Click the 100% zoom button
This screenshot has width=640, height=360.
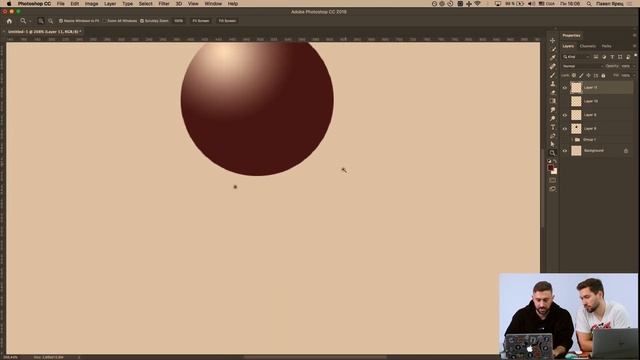click(x=178, y=21)
